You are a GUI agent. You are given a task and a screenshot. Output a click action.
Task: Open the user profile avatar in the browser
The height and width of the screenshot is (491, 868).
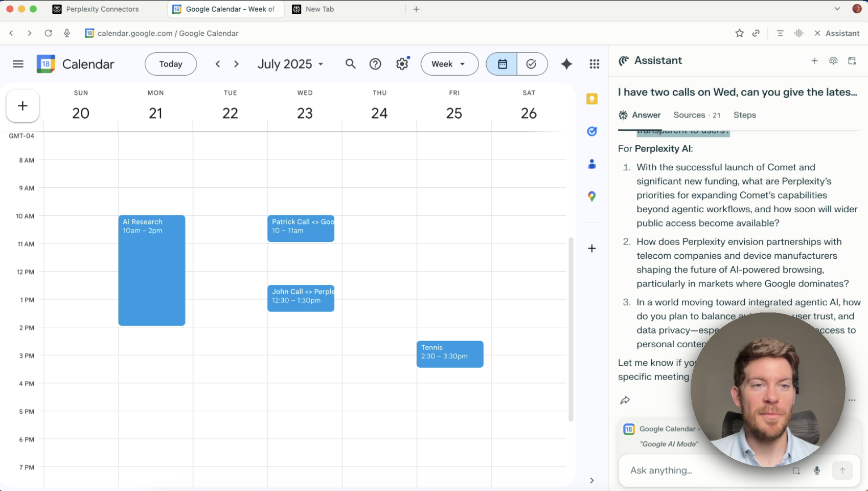point(857,9)
